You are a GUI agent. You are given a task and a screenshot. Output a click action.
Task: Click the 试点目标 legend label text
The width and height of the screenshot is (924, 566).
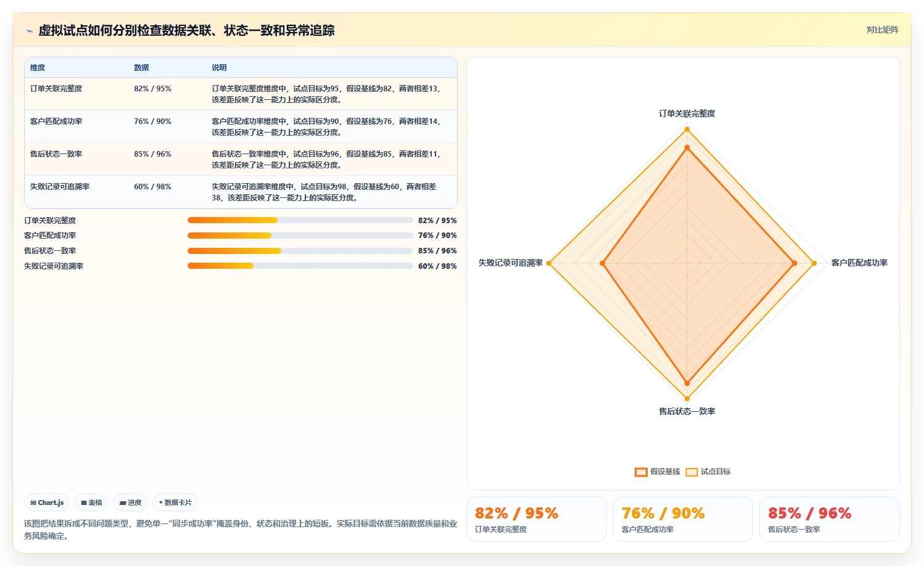716,472
